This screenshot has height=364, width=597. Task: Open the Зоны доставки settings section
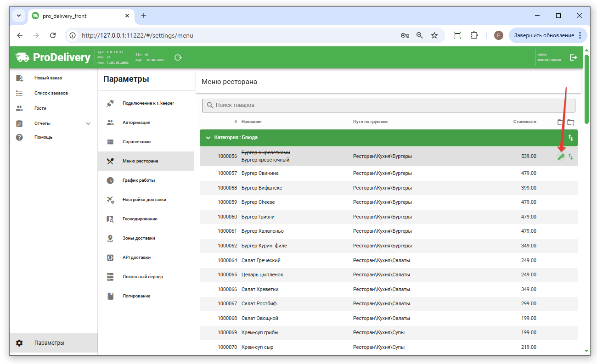(139, 238)
